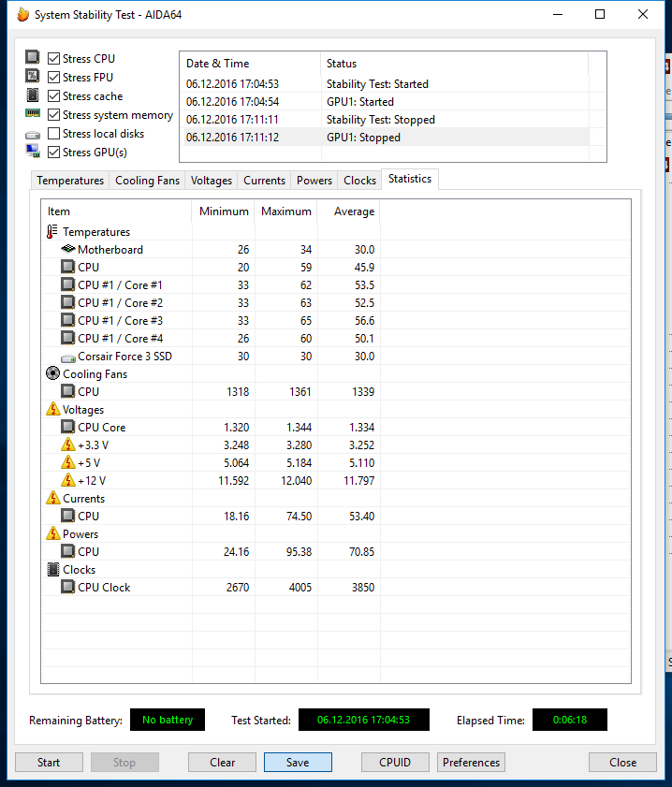Open Preferences dialog
The width and height of the screenshot is (672, 787).
[x=471, y=762]
